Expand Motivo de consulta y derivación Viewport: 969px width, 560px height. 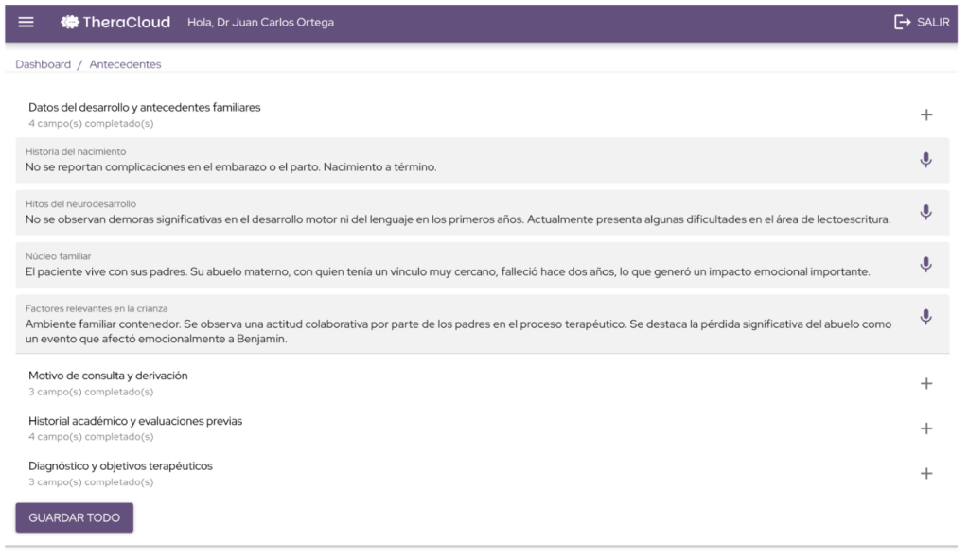926,383
